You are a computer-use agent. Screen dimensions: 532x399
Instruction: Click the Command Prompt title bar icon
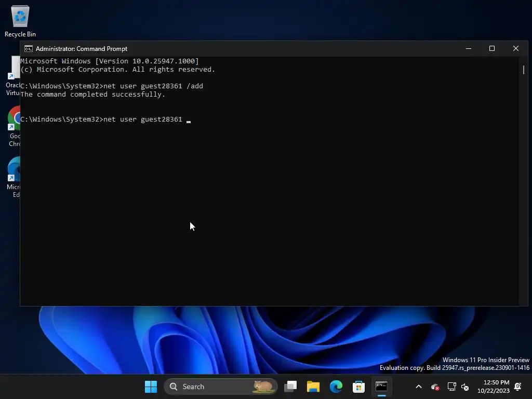(29, 49)
